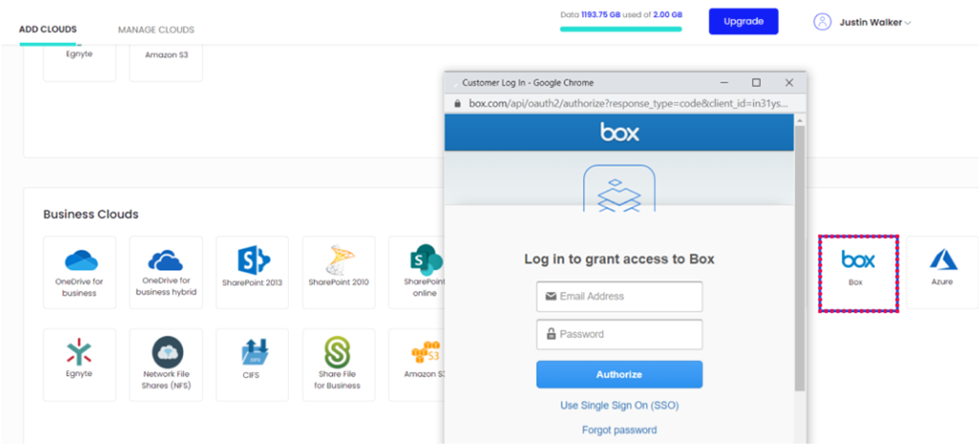
Task: Click the Business Clouds heading
Action: pos(91,214)
